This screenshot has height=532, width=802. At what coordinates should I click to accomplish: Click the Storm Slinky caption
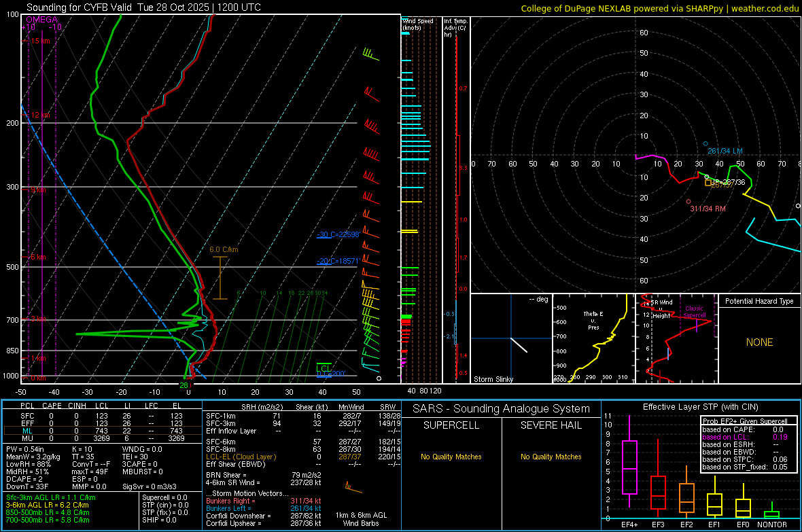click(493, 379)
